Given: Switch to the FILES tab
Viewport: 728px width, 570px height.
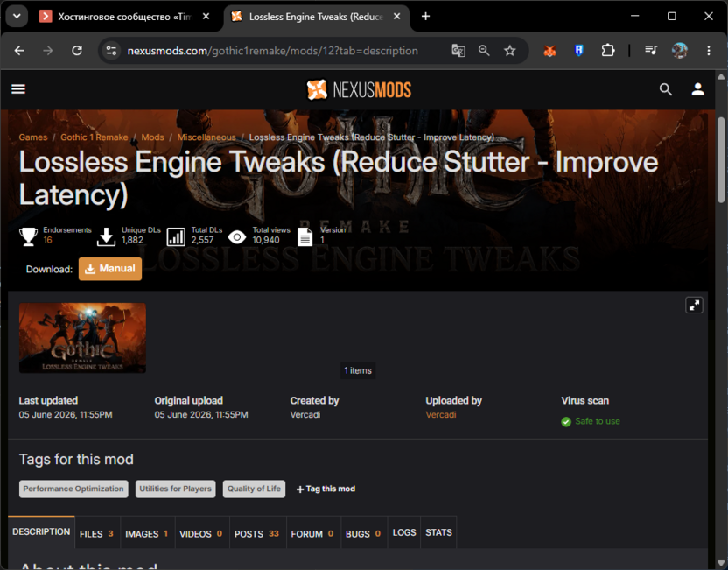Looking at the screenshot, I should point(97,533).
